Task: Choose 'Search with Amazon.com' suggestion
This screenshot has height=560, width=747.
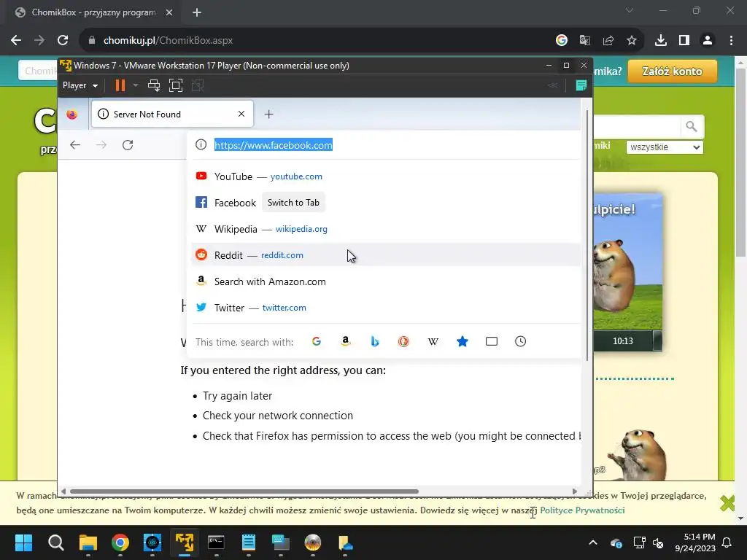Action: 386,281
